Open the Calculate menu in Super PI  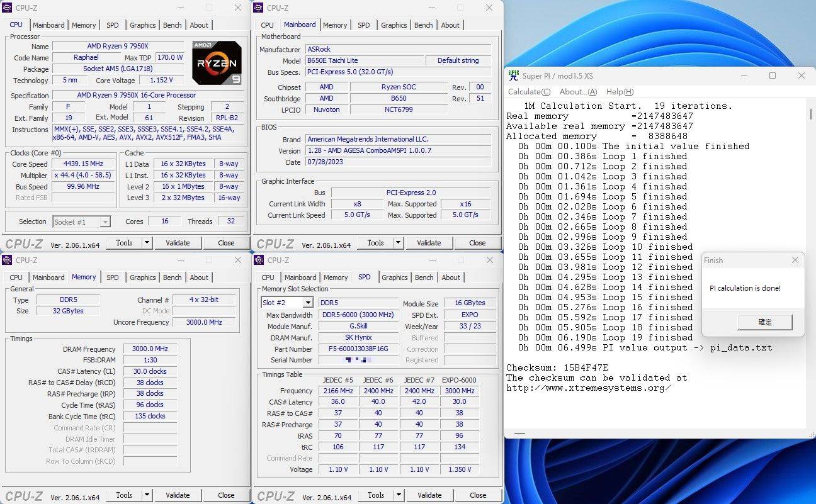(x=529, y=92)
